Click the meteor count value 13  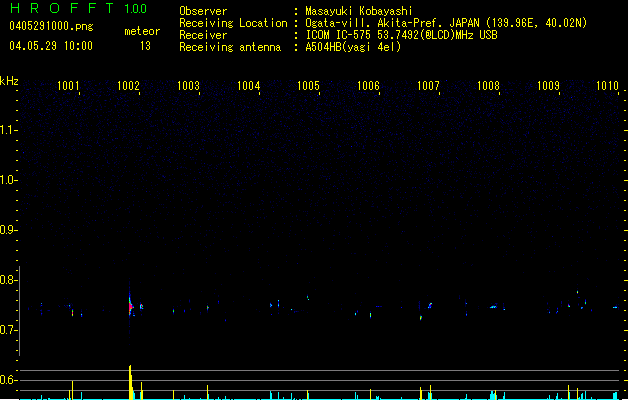145,46
